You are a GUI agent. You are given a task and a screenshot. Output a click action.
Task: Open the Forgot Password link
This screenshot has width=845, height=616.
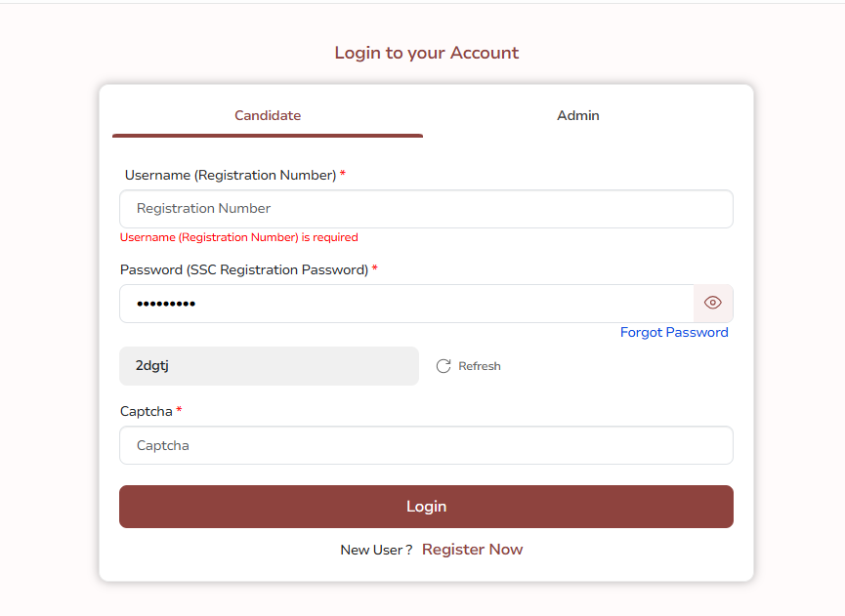tap(674, 332)
